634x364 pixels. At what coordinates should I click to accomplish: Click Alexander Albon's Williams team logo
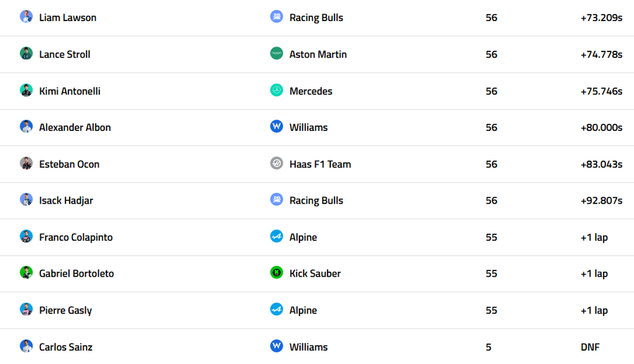click(x=277, y=127)
